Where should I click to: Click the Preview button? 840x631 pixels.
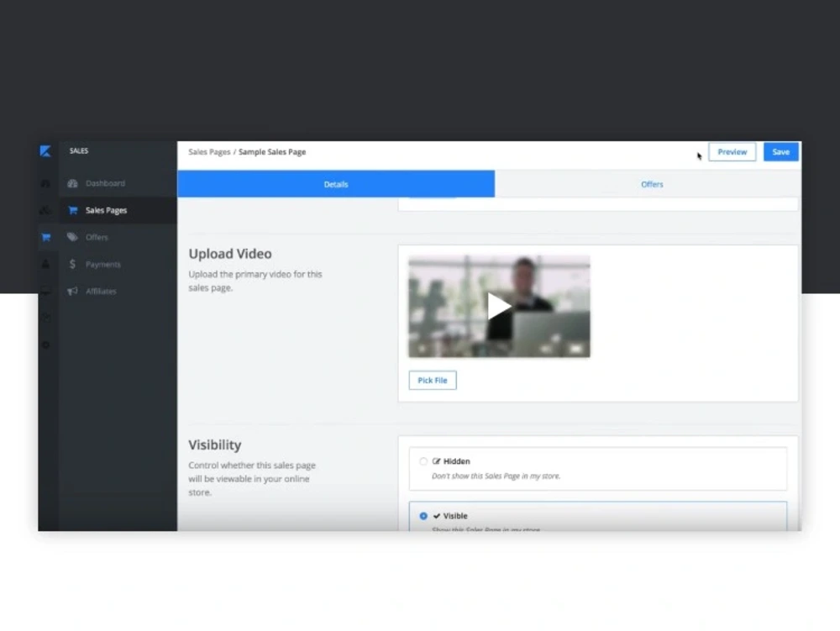[x=732, y=152]
